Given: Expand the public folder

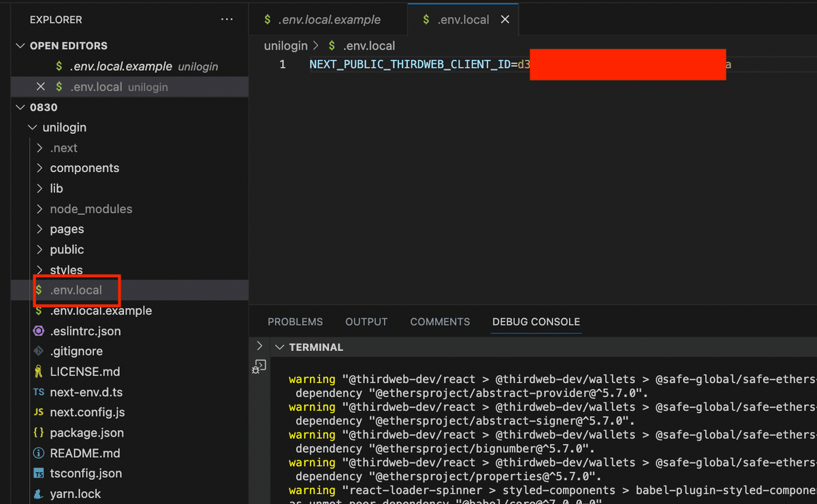Looking at the screenshot, I should point(39,250).
